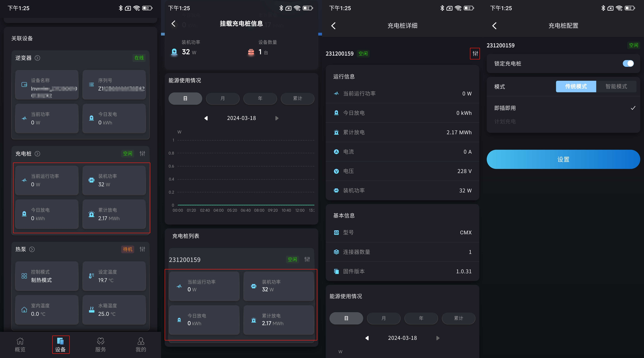Switch to 月 tab in 能源使用情况 chart
Viewport: 644px width, 358px height.
click(x=223, y=98)
